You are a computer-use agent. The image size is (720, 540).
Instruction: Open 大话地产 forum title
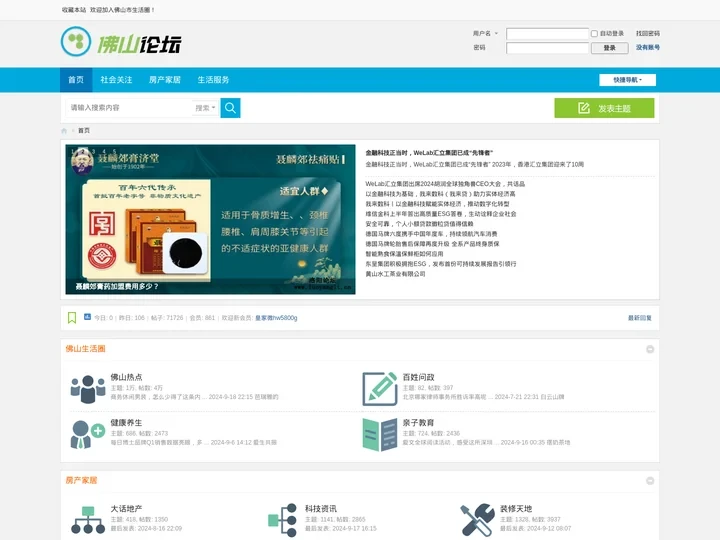click(126, 509)
